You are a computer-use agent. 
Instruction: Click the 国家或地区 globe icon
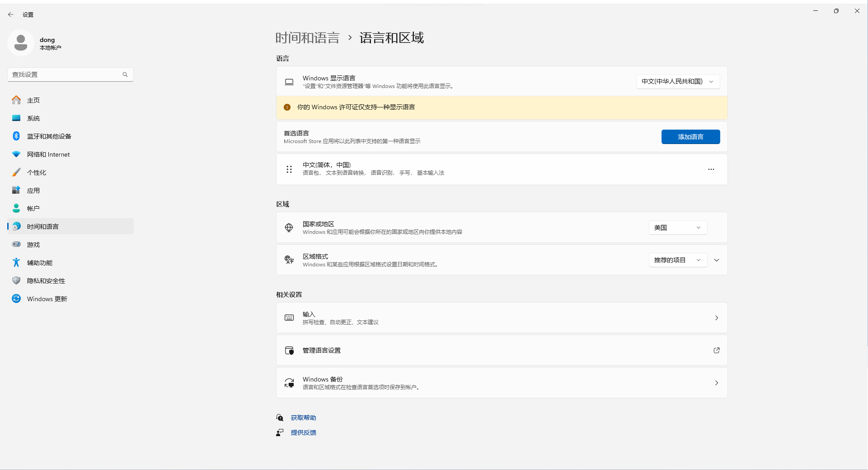tap(289, 228)
